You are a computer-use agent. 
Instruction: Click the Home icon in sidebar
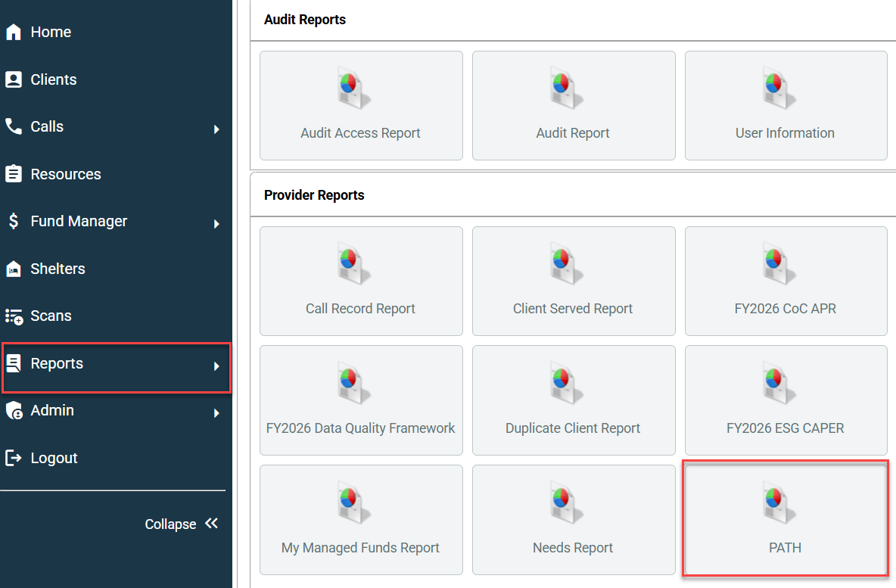(x=14, y=33)
